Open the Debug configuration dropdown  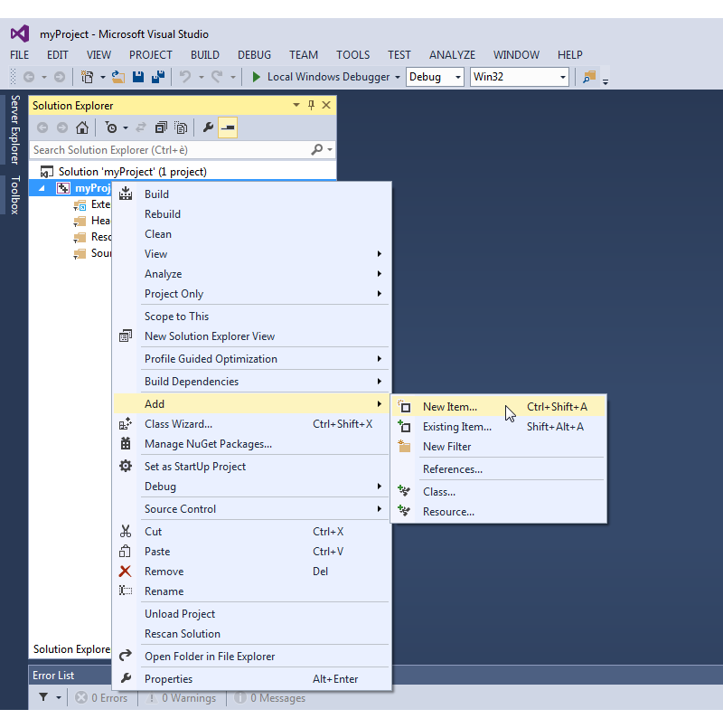(435, 77)
